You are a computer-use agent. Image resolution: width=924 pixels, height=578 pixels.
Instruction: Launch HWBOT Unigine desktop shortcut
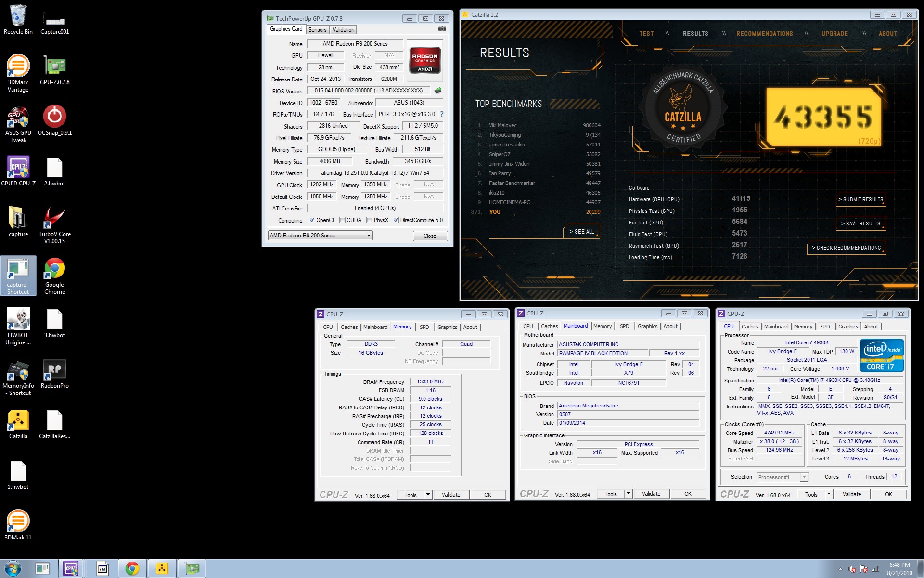pos(18,327)
